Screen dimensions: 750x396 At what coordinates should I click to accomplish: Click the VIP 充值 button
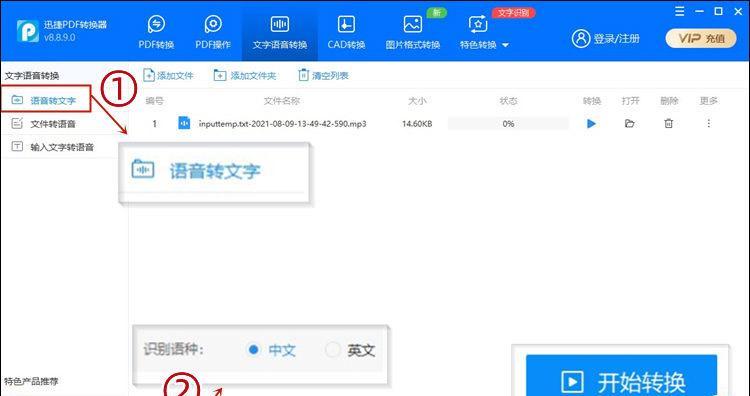701,38
